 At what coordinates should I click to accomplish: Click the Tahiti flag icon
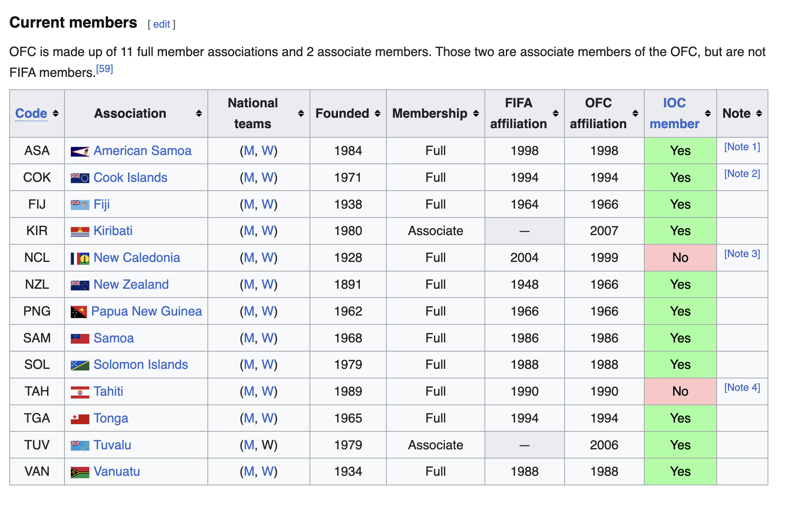pos(80,392)
